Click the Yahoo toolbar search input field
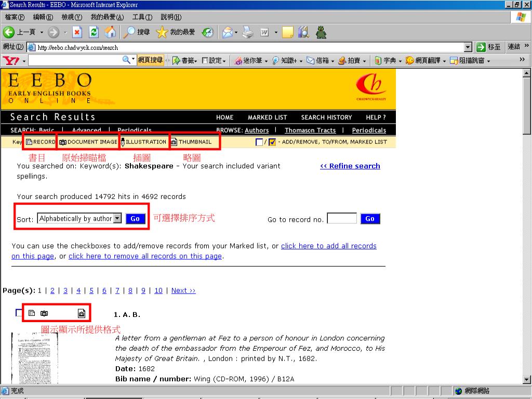Image resolution: width=532 pixels, height=399 pixels. pyautogui.click(x=75, y=60)
